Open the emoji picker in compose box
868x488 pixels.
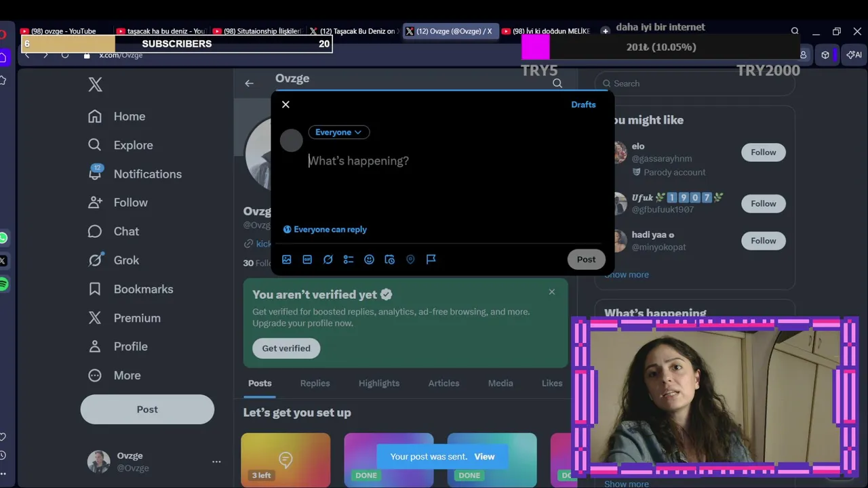tap(369, 260)
